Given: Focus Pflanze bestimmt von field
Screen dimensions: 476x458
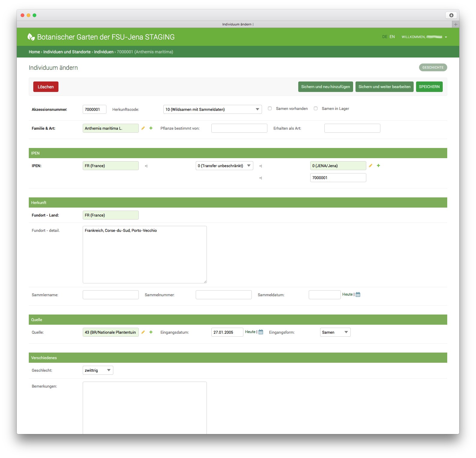Looking at the screenshot, I should (239, 128).
